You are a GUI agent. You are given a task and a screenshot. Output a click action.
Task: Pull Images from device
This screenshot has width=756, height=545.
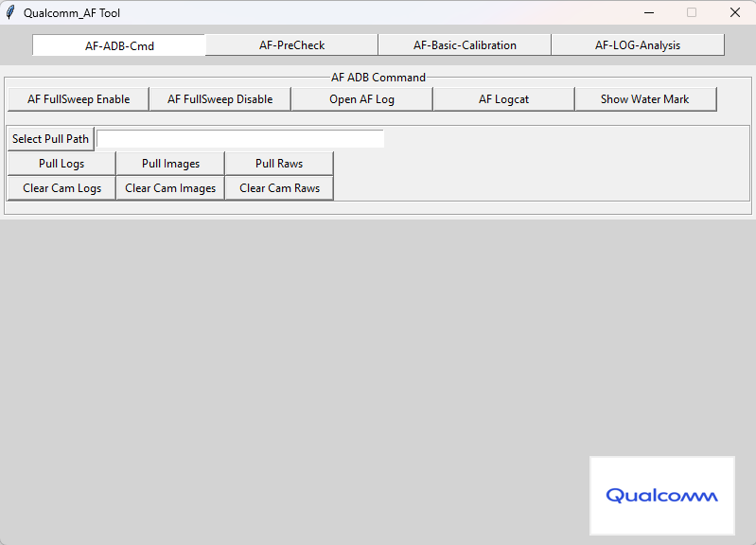170,164
